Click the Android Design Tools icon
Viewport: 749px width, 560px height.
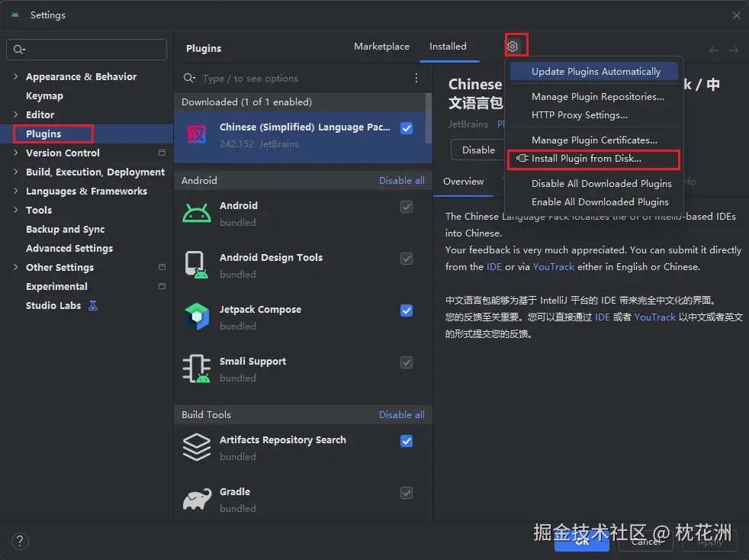click(197, 265)
